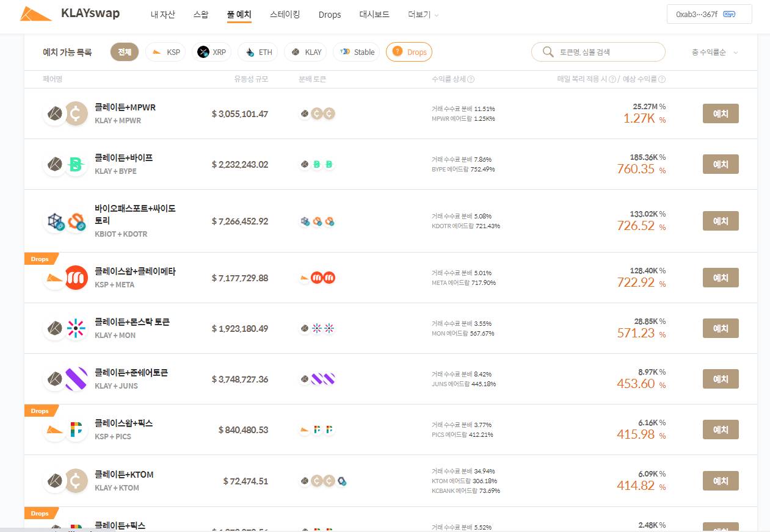Click 예치 button for KLAY + KTOM

pos(721,481)
